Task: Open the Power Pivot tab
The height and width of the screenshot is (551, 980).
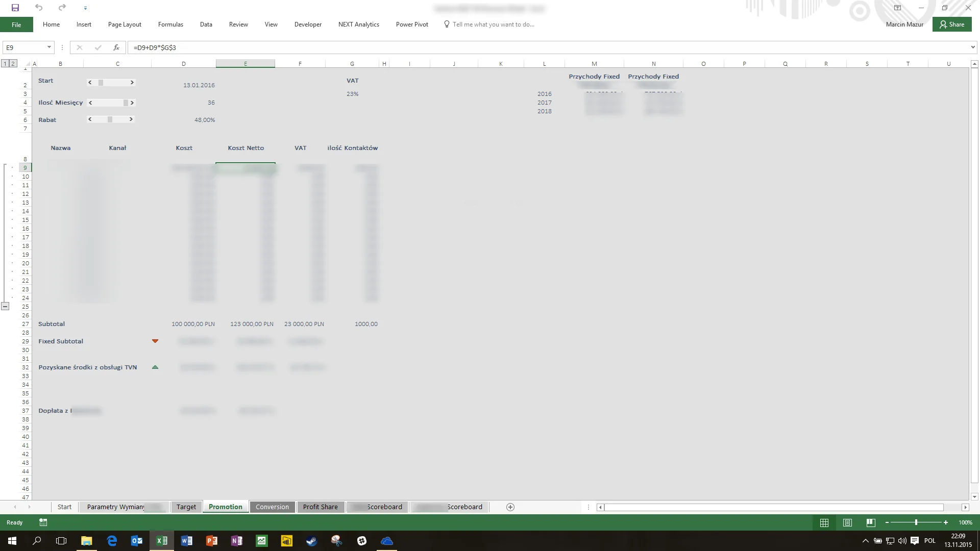Action: click(x=412, y=24)
